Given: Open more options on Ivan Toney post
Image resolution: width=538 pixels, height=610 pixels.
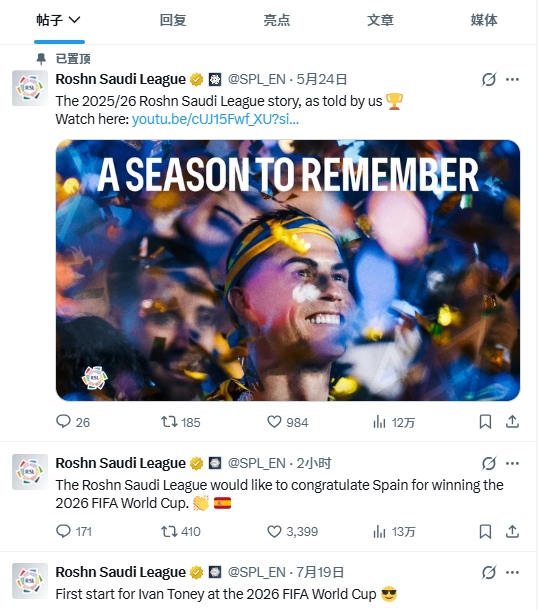Looking at the screenshot, I should [x=512, y=573].
